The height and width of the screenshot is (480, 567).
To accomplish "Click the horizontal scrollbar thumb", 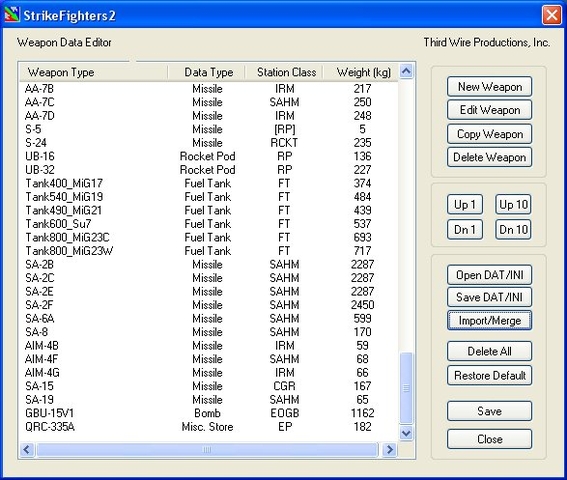I will 207,450.
